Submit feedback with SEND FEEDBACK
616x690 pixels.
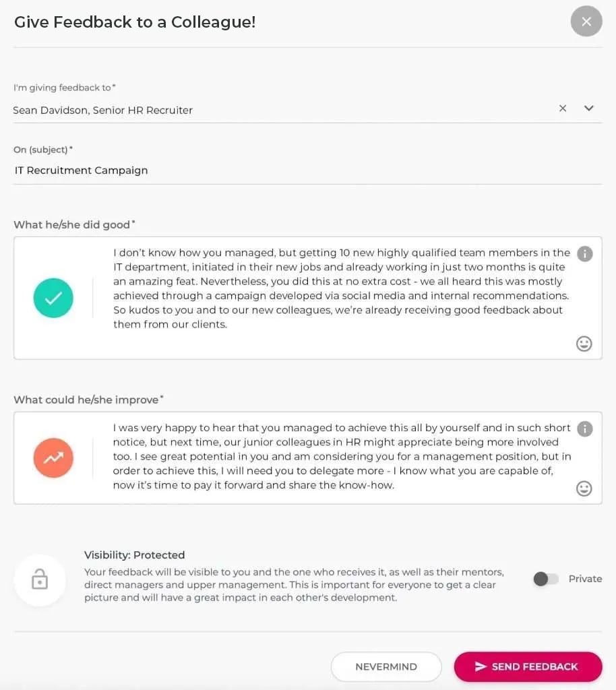(528, 666)
